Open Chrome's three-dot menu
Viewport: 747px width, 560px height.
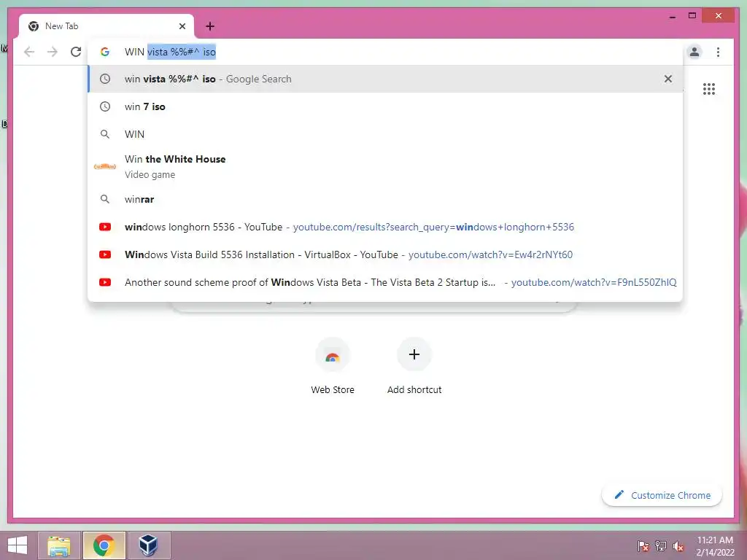point(718,52)
